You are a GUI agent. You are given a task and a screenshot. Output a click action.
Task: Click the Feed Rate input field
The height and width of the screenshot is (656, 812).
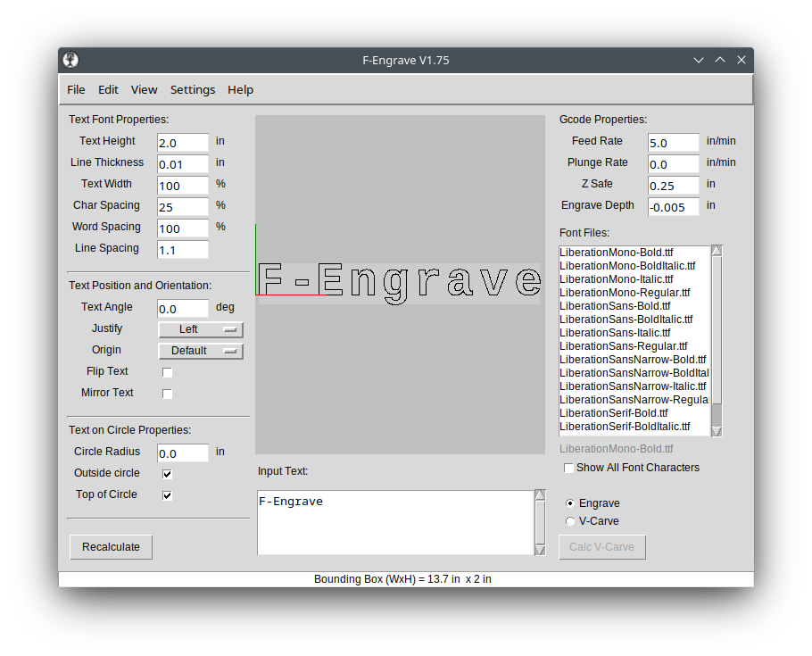point(673,143)
